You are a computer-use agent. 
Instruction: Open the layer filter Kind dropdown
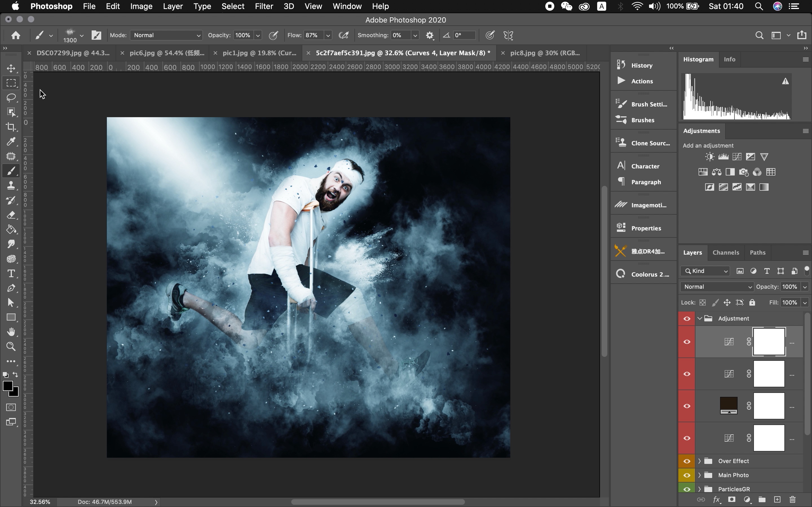[x=705, y=271]
